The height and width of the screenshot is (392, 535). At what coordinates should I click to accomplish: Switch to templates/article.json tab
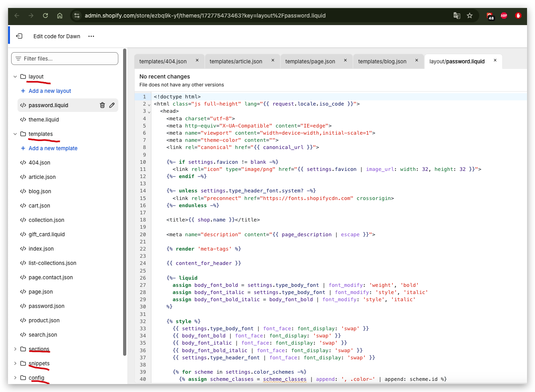coord(236,61)
